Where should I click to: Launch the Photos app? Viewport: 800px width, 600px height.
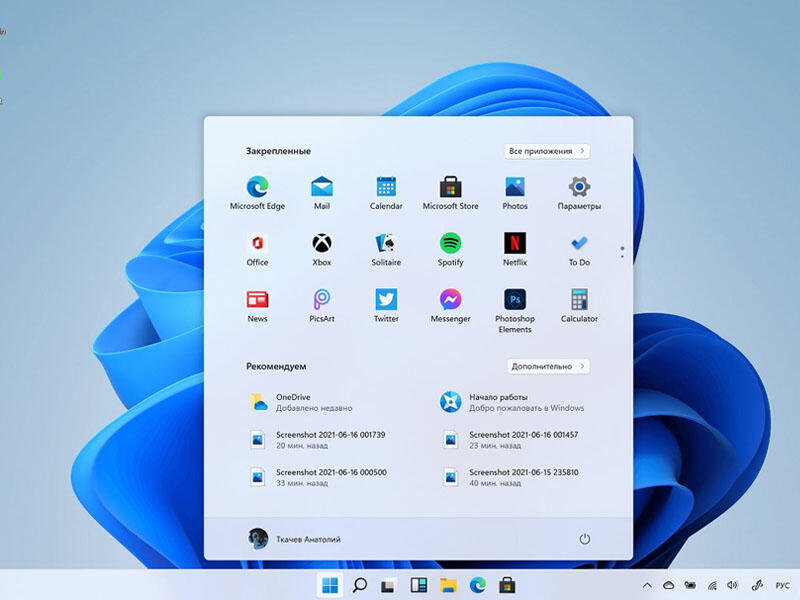click(515, 193)
